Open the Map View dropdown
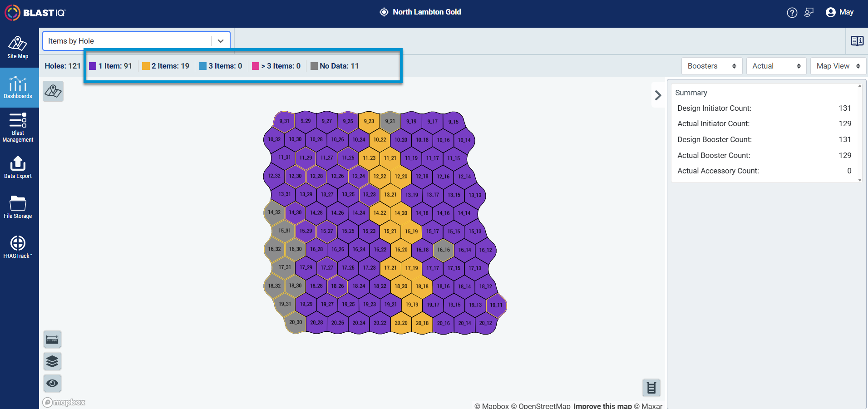The width and height of the screenshot is (868, 409). [838, 66]
